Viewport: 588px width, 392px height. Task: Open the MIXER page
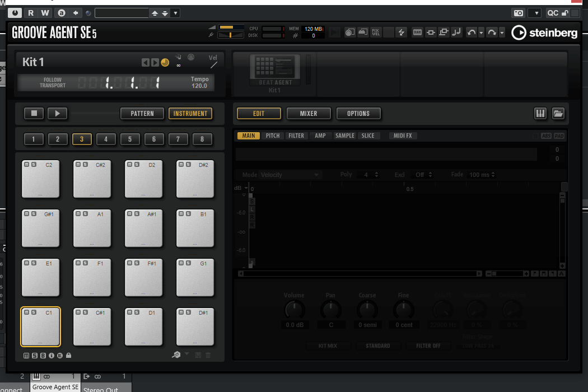tap(309, 113)
